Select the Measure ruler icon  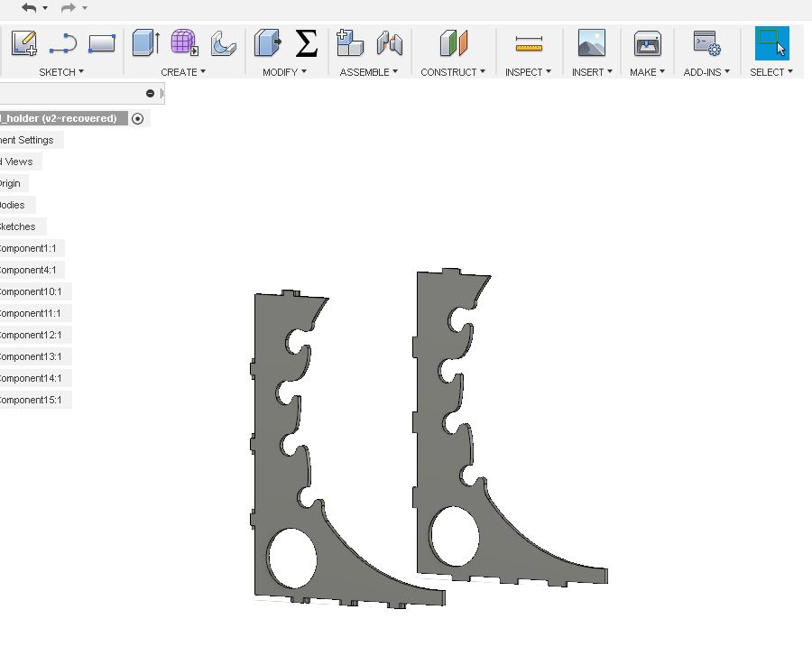coord(529,44)
